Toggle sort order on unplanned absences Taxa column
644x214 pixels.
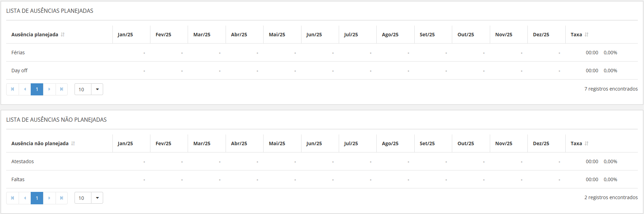point(586,143)
